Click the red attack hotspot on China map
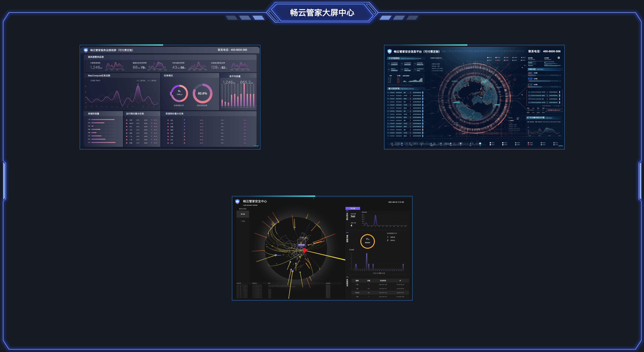The image size is (644, 352). click(x=304, y=250)
